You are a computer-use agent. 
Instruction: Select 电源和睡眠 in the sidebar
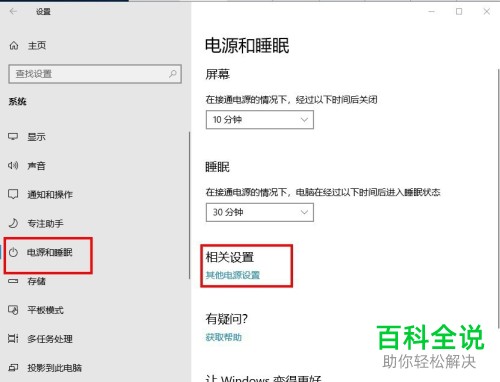click(x=50, y=252)
